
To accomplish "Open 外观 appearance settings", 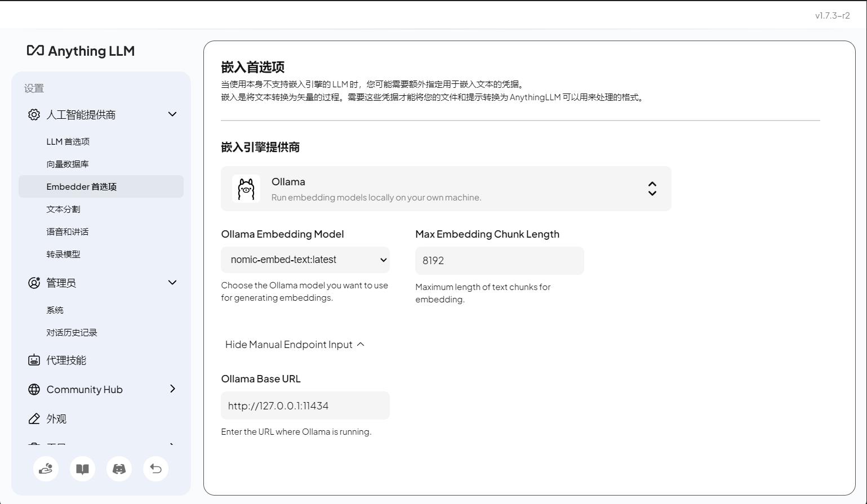I will click(x=56, y=419).
